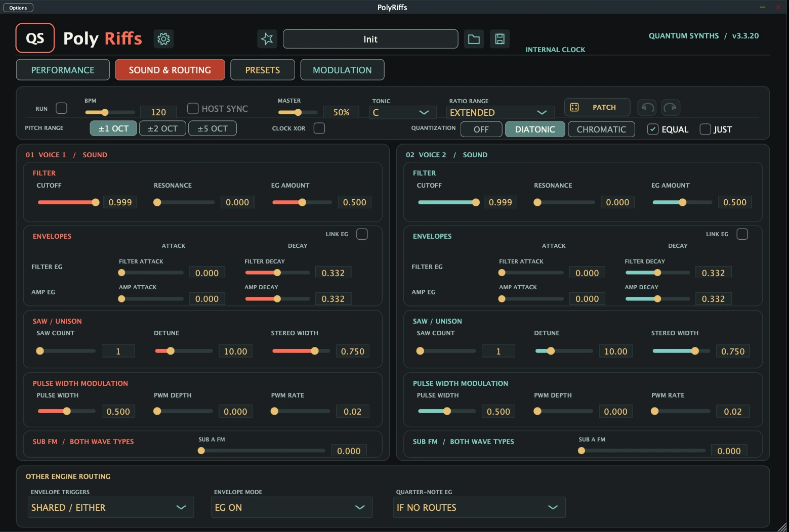Select ±1 OCT pitch range
Screen dimensions: 789x532
click(113, 128)
